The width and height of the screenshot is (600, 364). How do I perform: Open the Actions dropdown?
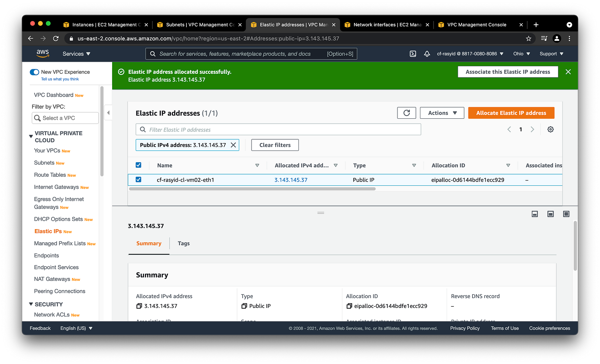click(442, 113)
